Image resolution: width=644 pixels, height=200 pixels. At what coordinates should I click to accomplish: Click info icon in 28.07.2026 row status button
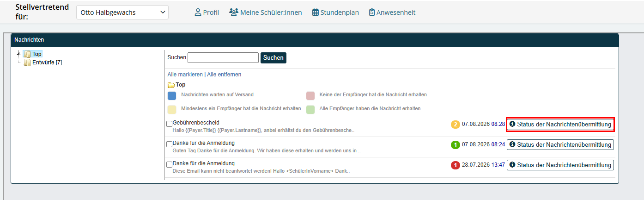click(x=512, y=164)
